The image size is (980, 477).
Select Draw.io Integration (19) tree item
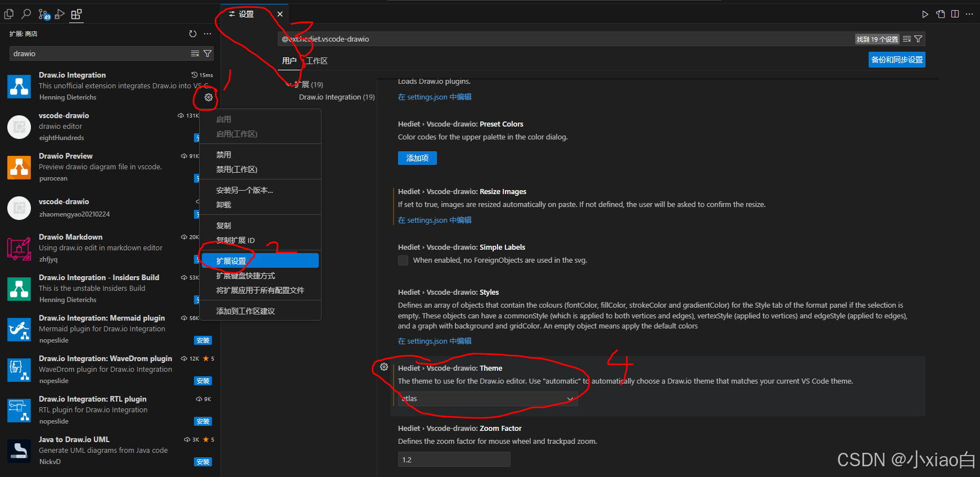tap(337, 97)
